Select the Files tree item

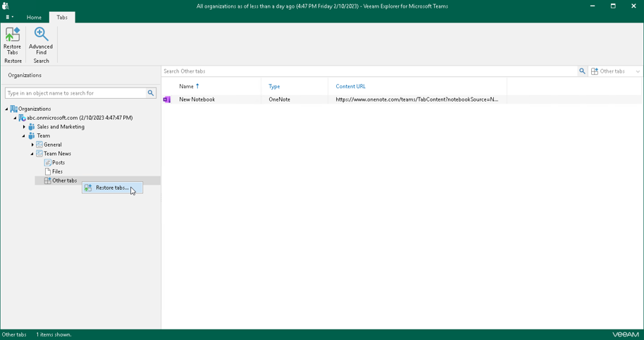57,171
